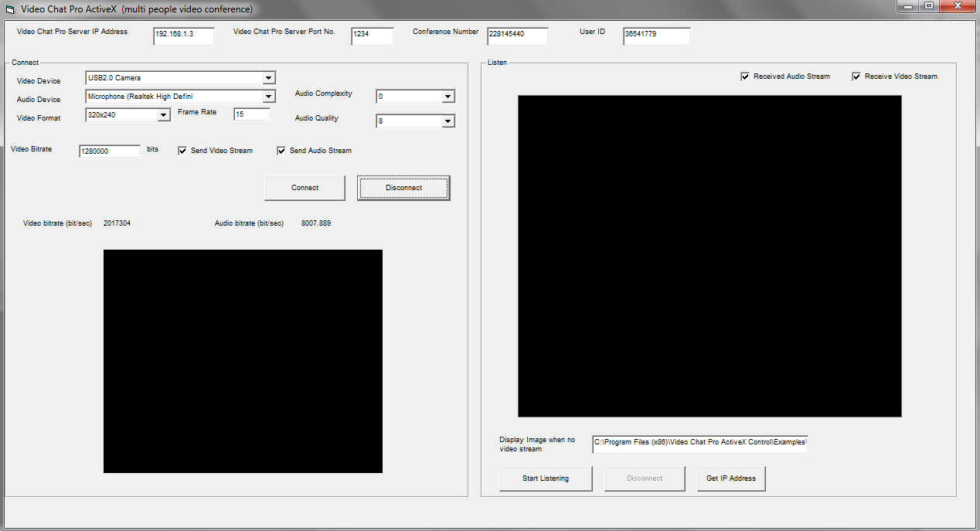Open the Audio Device combo box
980x531 pixels.
[268, 97]
